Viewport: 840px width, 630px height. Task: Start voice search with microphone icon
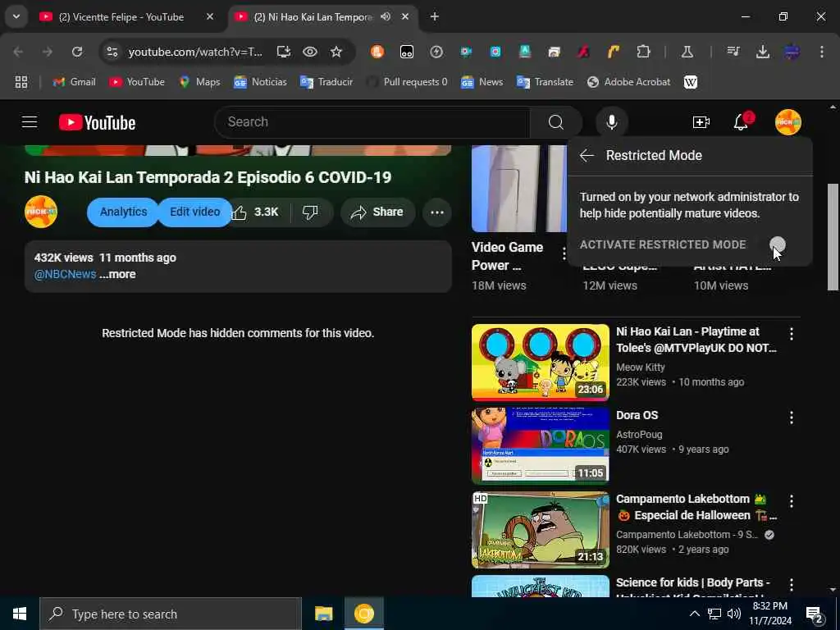tap(611, 122)
